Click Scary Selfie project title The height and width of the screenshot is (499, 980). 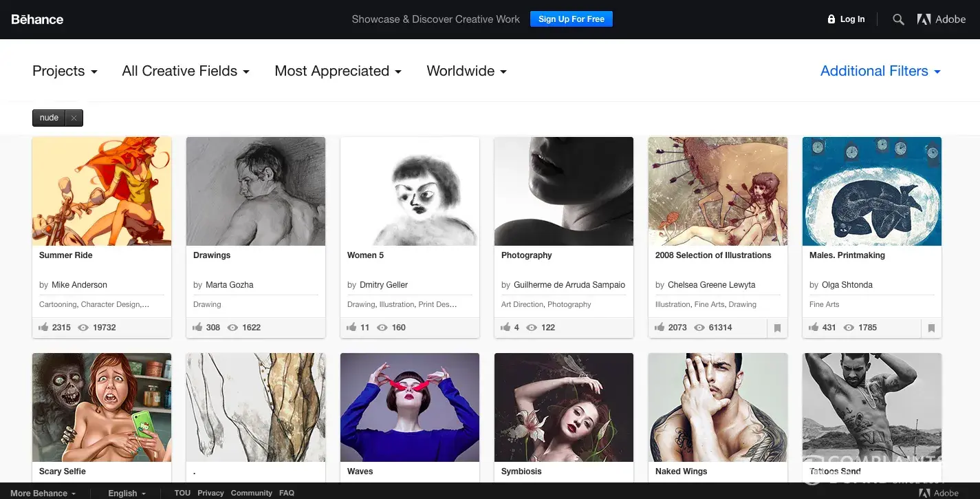[x=63, y=471]
